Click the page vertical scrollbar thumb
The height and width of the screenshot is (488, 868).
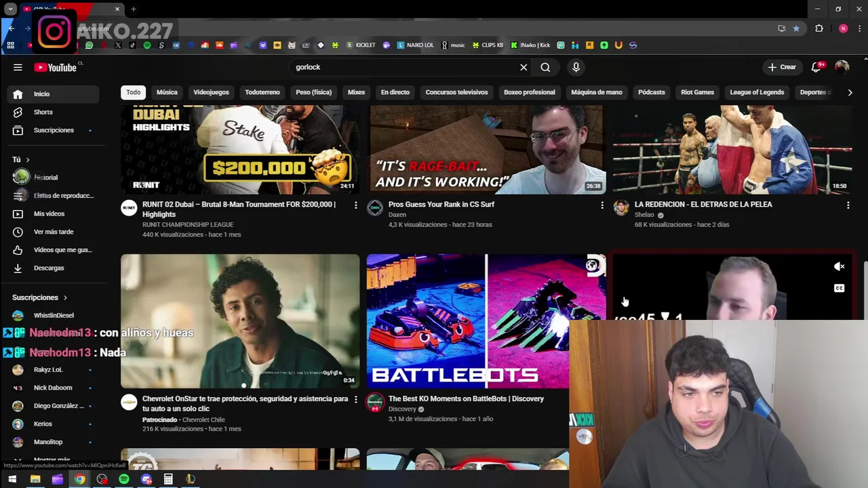(x=865, y=290)
